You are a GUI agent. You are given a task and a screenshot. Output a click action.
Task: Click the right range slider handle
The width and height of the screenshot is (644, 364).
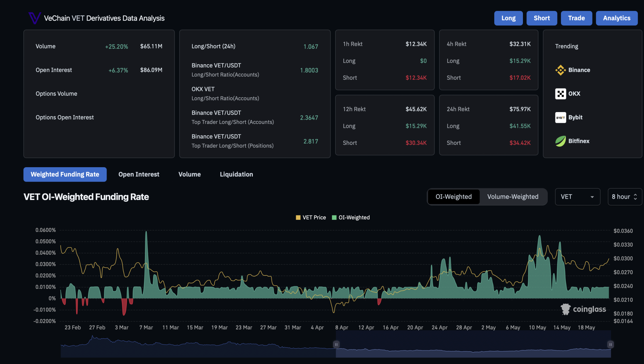pyautogui.click(x=610, y=344)
